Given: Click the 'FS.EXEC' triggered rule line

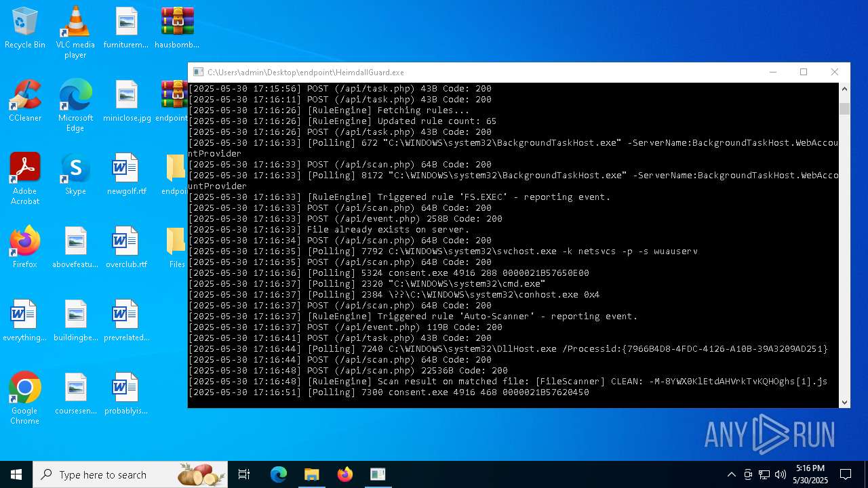Looking at the screenshot, I should point(399,197).
